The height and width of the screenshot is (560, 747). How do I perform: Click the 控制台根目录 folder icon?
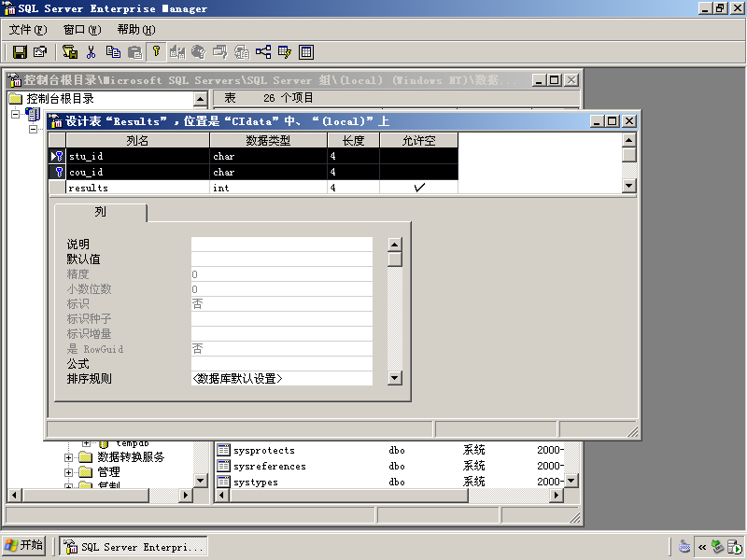point(16,99)
